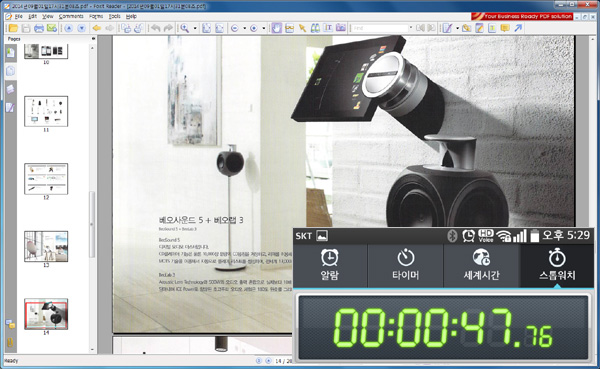Click the Email envelope icon
600x369 pixels.
51,28
